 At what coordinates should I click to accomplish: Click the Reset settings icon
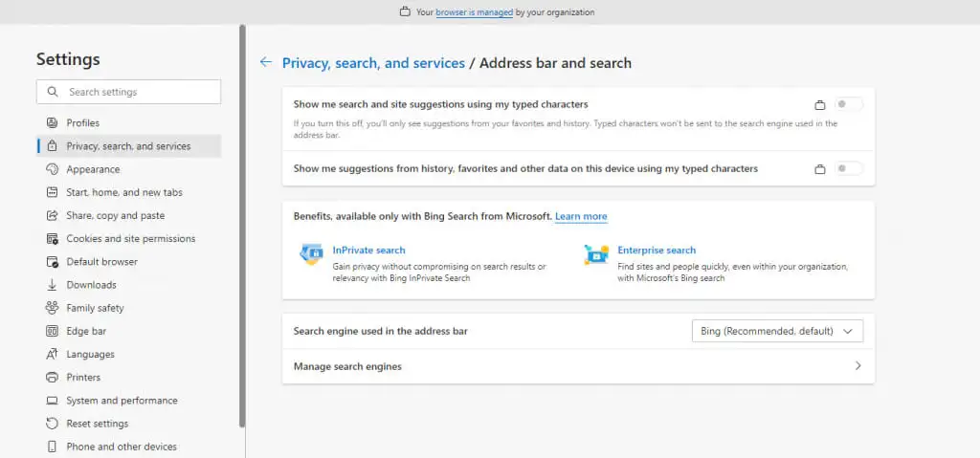click(53, 424)
